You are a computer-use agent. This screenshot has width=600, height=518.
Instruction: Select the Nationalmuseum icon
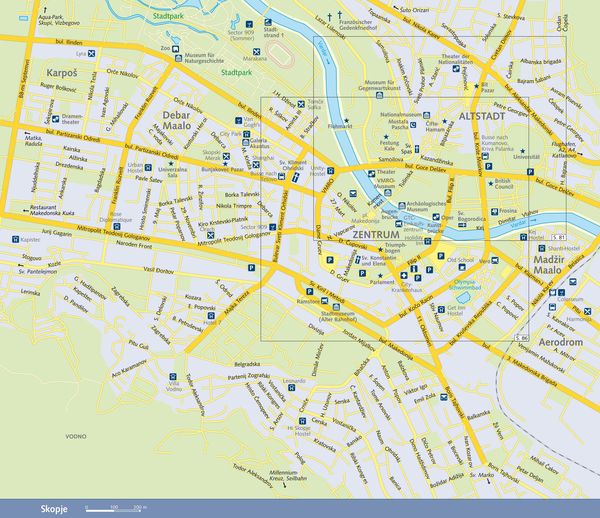pyautogui.click(x=426, y=115)
